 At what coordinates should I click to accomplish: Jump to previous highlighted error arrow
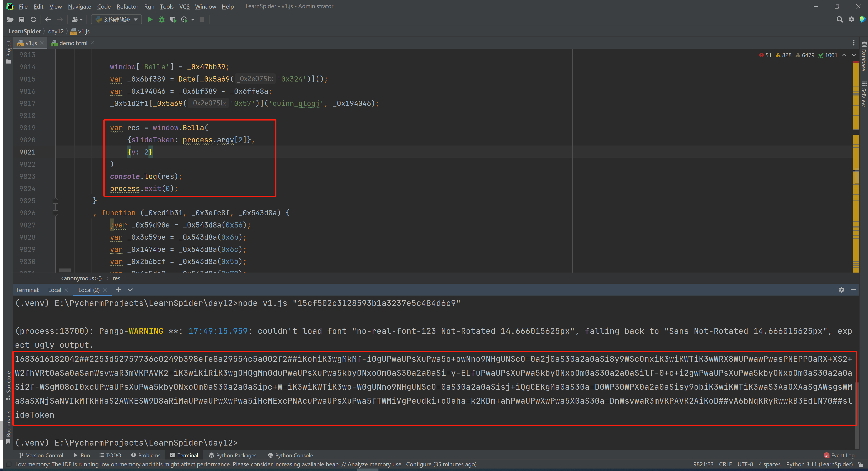tap(844, 55)
